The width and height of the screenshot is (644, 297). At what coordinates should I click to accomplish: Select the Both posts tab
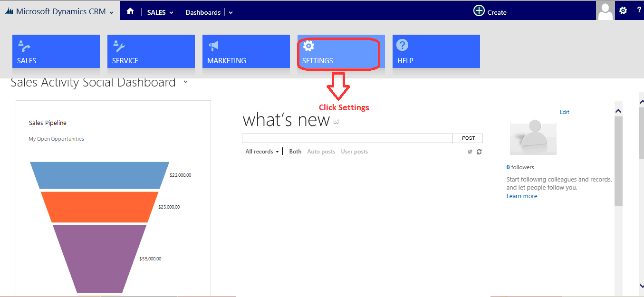pos(295,152)
